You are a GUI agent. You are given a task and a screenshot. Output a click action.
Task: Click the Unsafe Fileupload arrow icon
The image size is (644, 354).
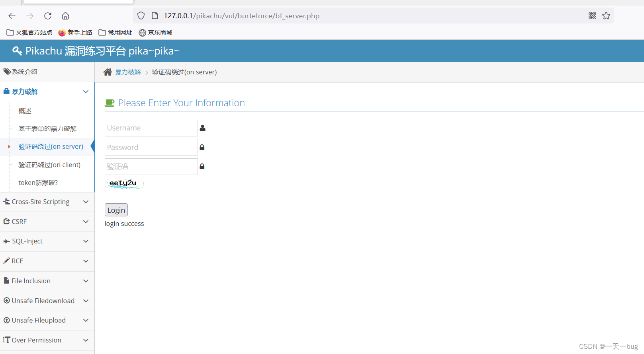point(7,320)
